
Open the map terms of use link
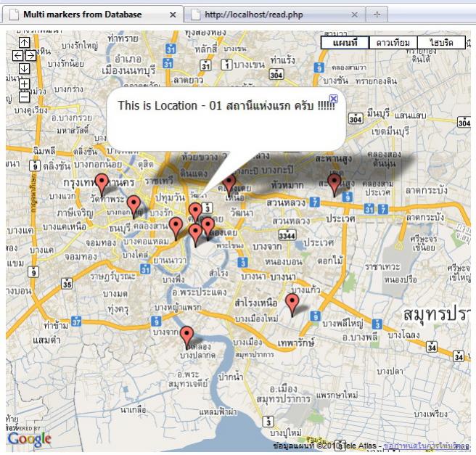[426, 446]
